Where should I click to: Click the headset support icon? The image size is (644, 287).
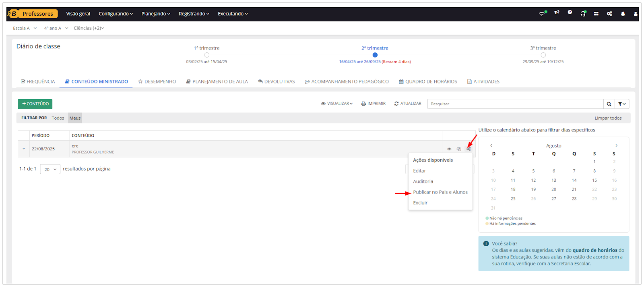coord(583,14)
